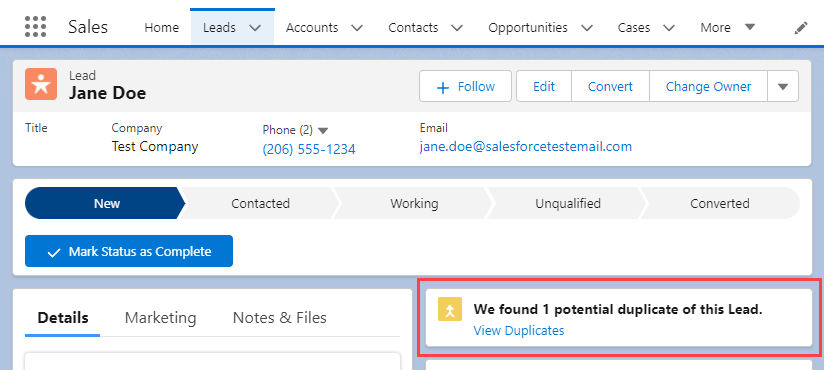This screenshot has width=824, height=370.
Task: Expand the Cases tab dropdown chevron
Action: point(668,28)
